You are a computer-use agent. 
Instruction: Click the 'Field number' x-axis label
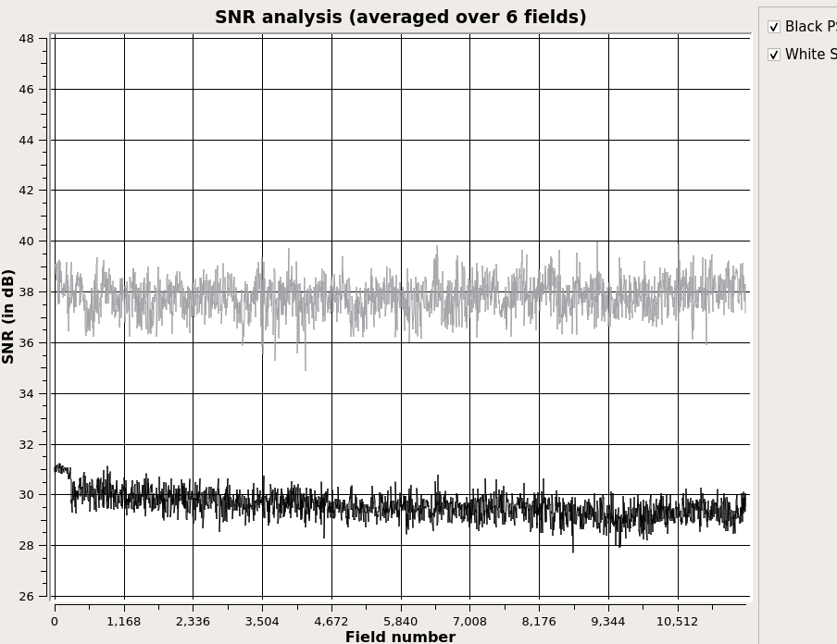400,637
